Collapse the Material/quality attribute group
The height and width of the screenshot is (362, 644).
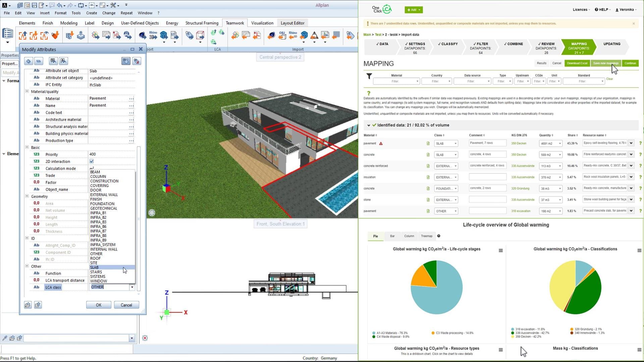point(27,91)
